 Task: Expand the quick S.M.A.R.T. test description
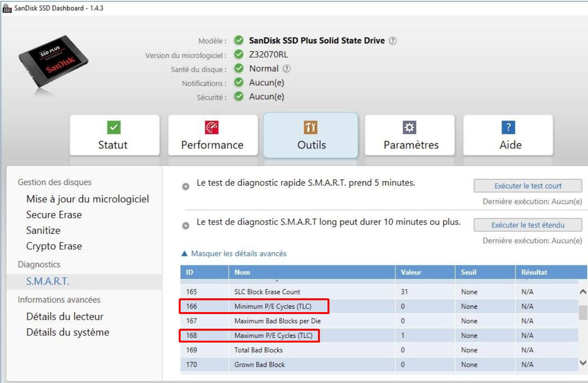click(x=187, y=186)
